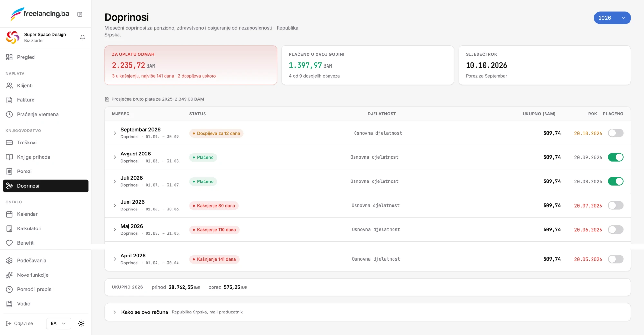The image size is (644, 335).
Task: Click the Plaćeno u ovoj godini card
Action: pyautogui.click(x=367, y=65)
